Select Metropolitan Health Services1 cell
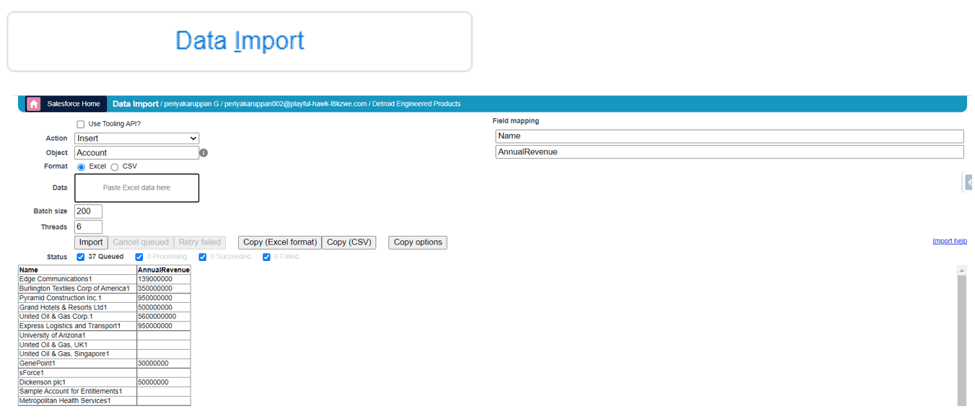 pos(77,401)
